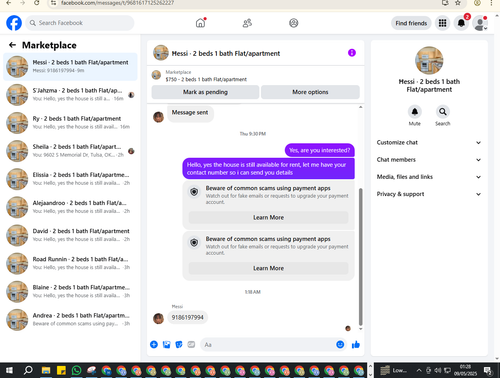Attach a photo with the image icon

[x=166, y=344]
